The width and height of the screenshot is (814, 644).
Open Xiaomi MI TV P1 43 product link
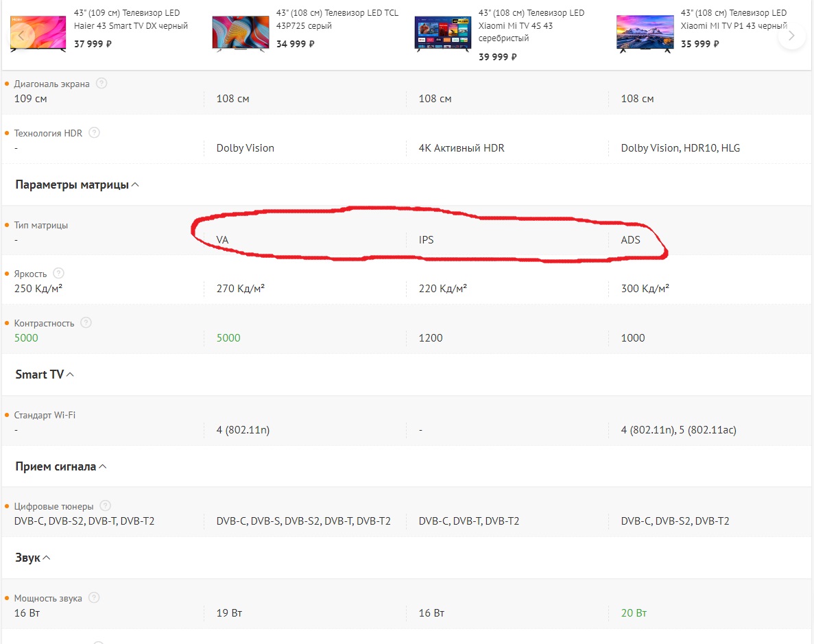point(733,19)
